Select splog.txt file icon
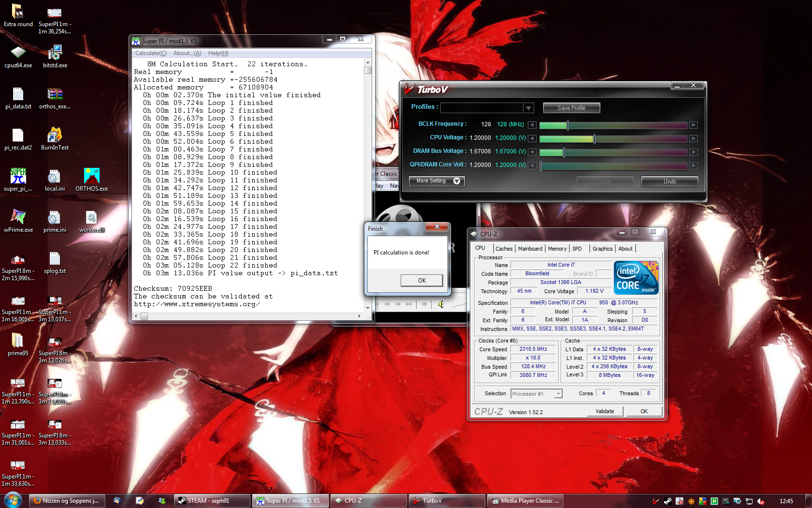 [x=55, y=262]
